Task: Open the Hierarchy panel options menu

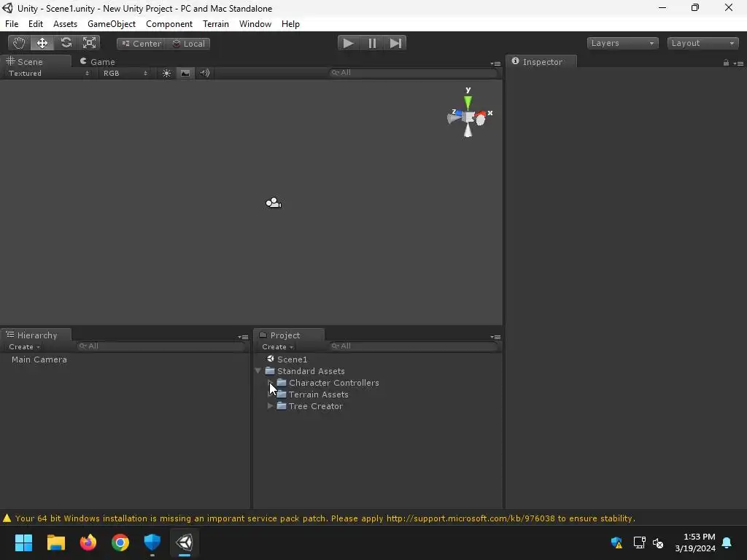Action: point(243,337)
